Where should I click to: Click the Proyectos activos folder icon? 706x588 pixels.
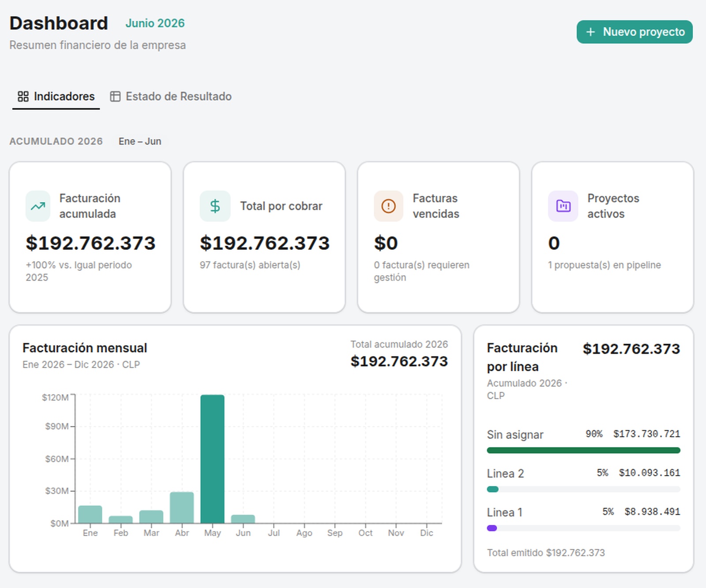(563, 206)
